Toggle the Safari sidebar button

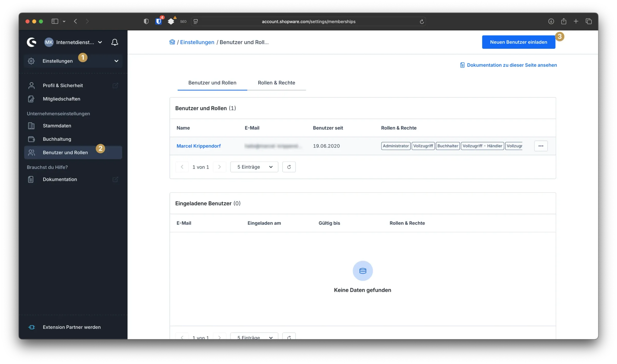pyautogui.click(x=55, y=21)
